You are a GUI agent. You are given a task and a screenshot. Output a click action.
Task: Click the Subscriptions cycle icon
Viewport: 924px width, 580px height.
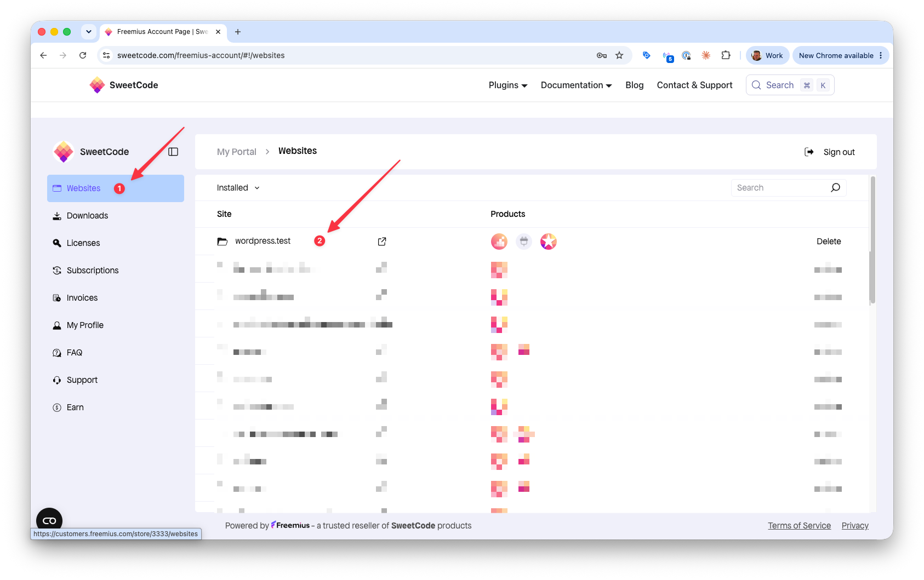coord(57,271)
